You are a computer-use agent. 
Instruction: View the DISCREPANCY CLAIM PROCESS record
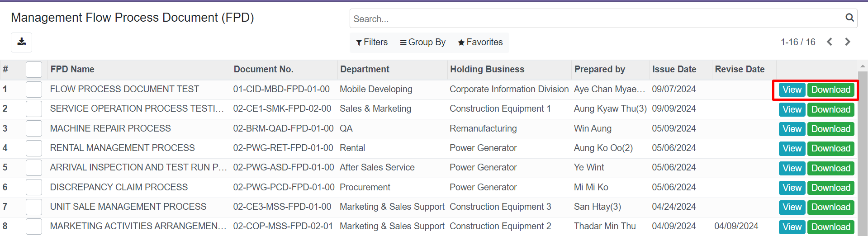tap(792, 188)
